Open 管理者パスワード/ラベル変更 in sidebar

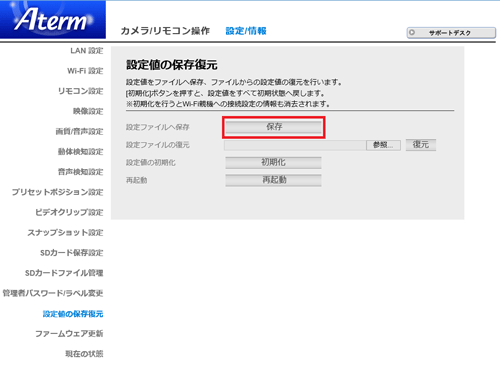(53, 293)
